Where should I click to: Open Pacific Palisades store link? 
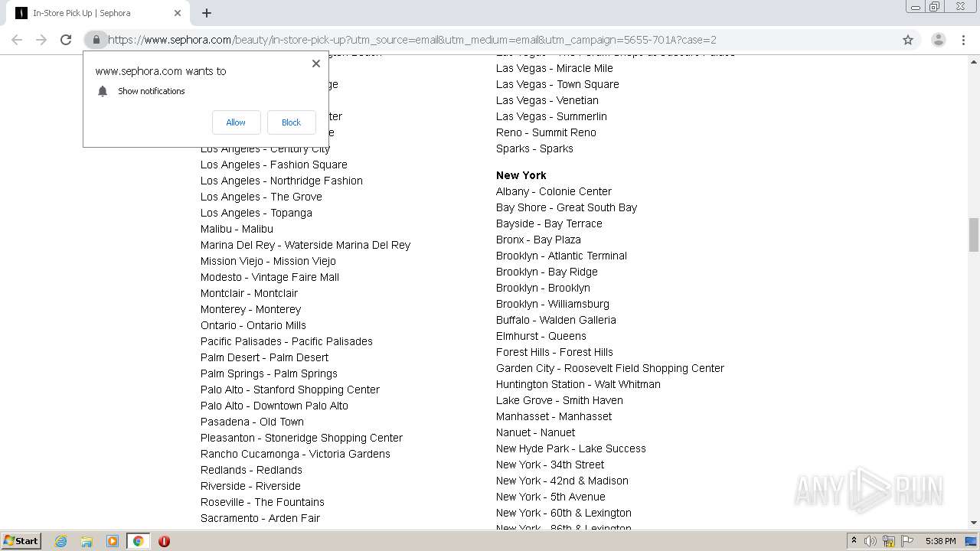pos(286,341)
